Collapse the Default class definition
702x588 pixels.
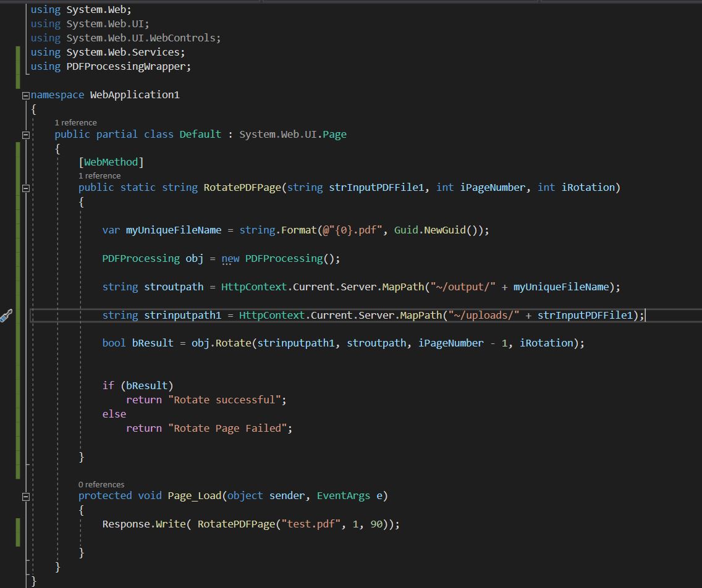click(x=25, y=135)
